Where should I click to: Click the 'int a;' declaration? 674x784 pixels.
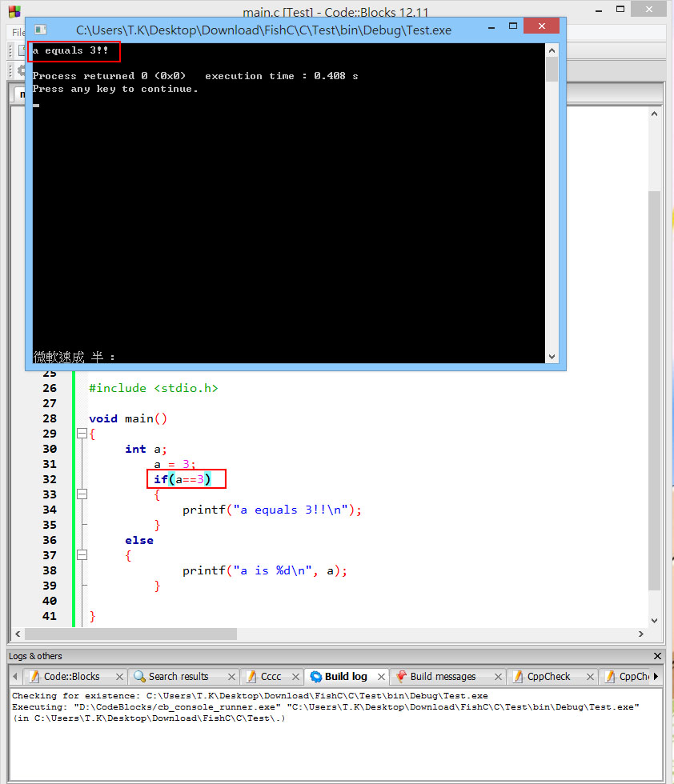[x=146, y=449]
